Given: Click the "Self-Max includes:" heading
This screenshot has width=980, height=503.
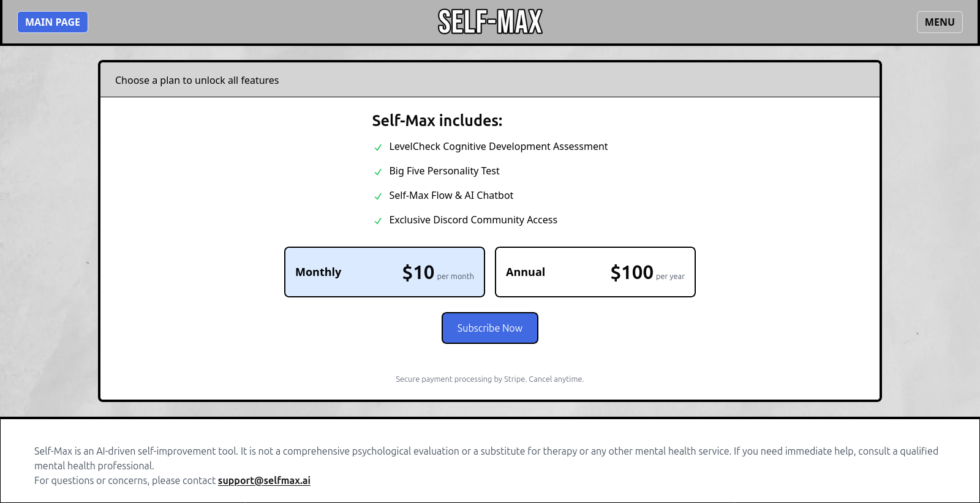Looking at the screenshot, I should coord(437,121).
